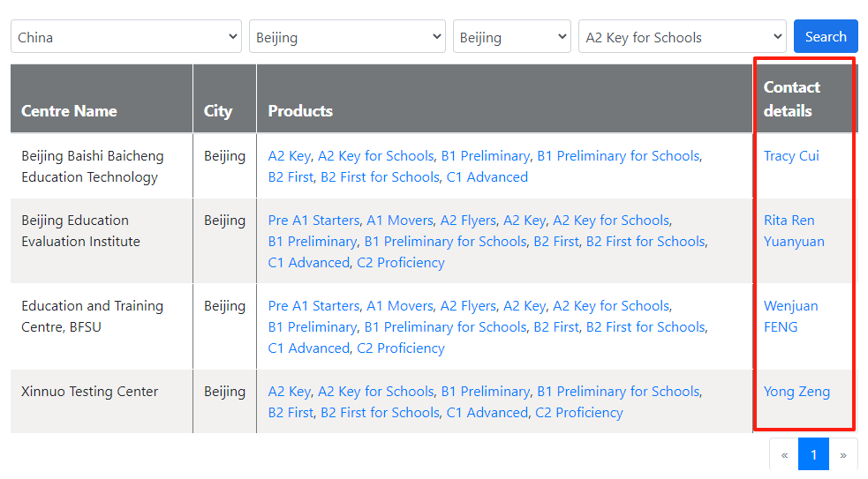
Task: Click Pre A1 Starters in BFSU row
Action: pos(313,306)
